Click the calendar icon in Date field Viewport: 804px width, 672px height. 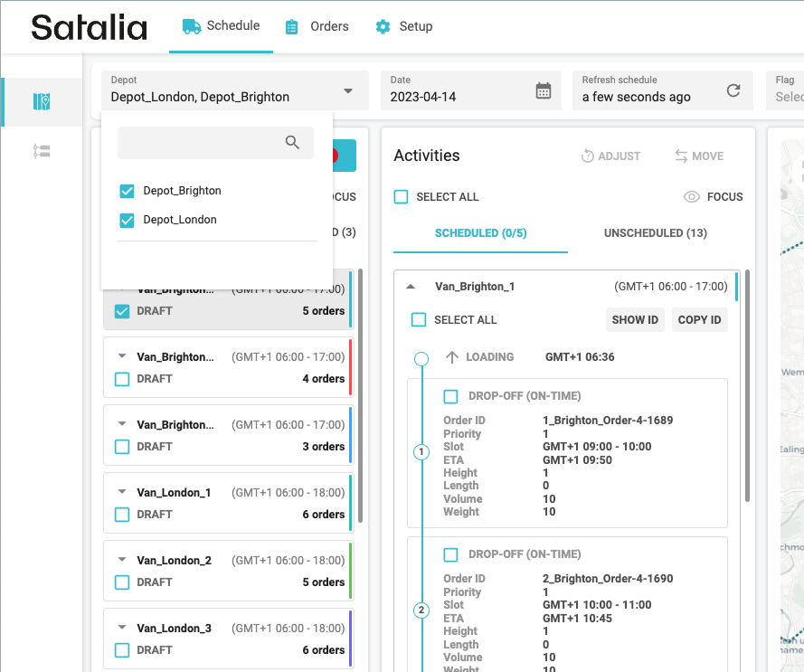(543, 90)
